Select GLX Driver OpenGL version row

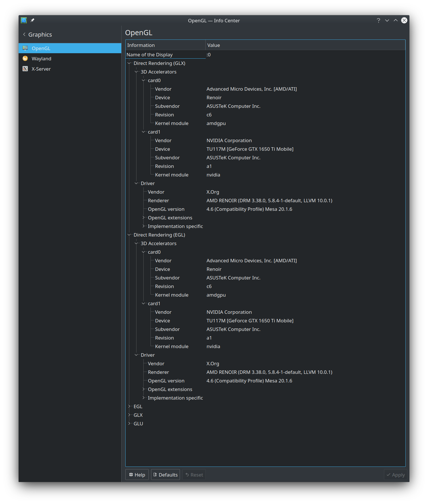[x=265, y=209]
